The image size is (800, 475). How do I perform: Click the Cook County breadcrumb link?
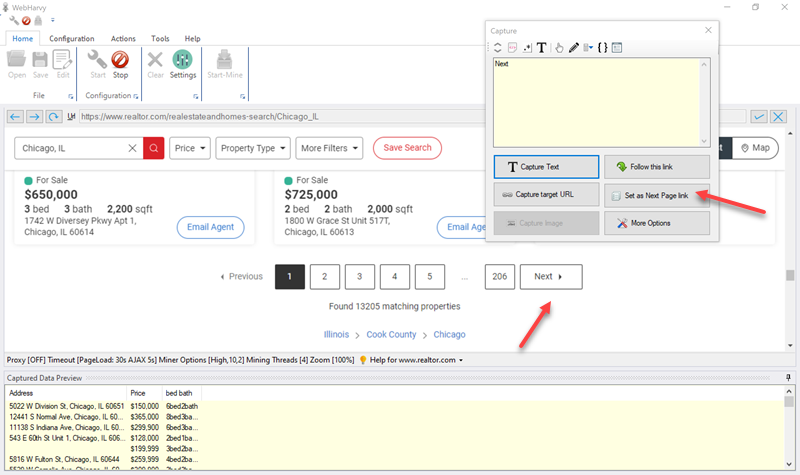click(x=391, y=334)
